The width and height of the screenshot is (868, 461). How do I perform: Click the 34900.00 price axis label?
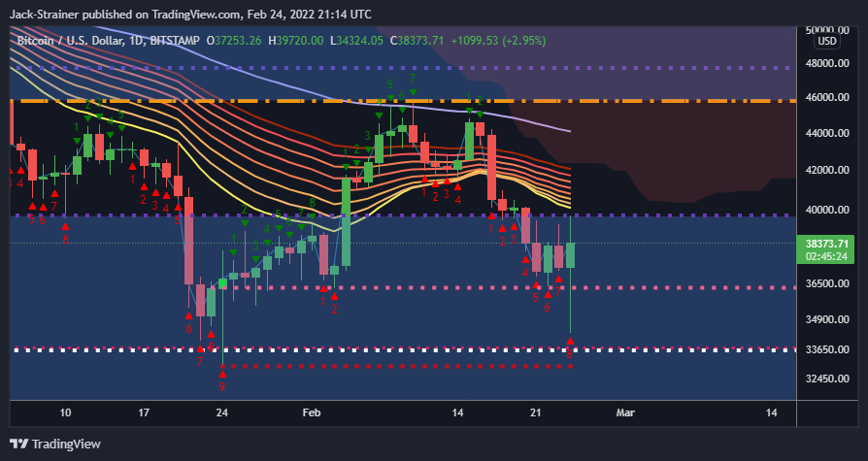827,319
